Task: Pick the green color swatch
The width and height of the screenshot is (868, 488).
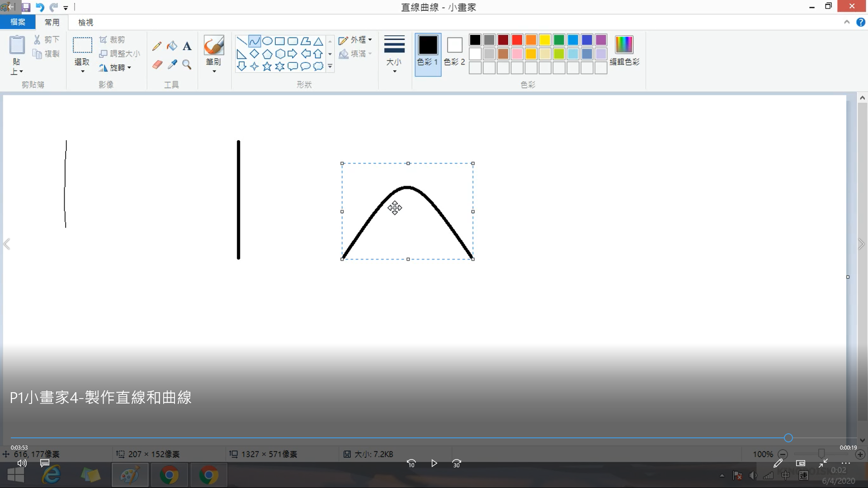Action: coord(559,40)
